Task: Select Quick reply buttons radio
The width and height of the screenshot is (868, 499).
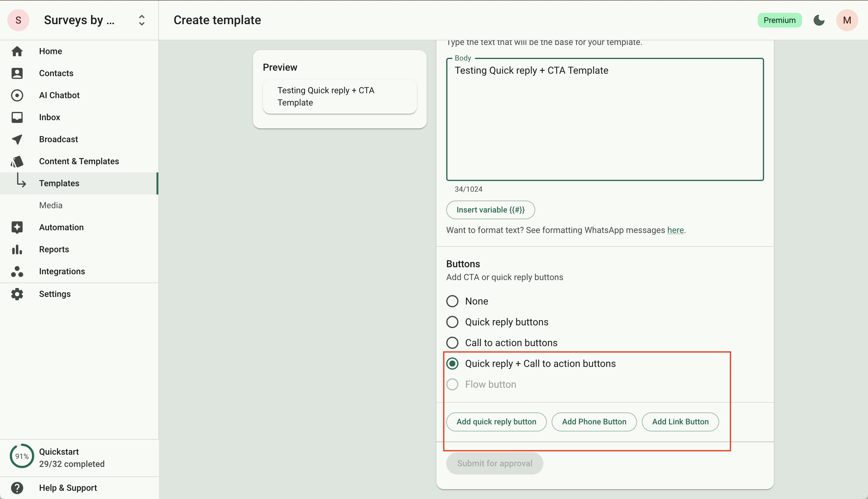Action: click(452, 322)
